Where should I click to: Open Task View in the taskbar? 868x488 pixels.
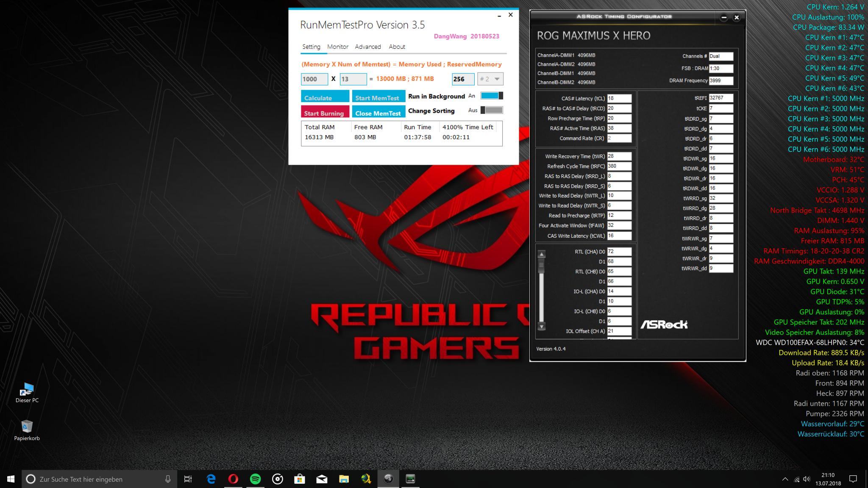[188, 479]
